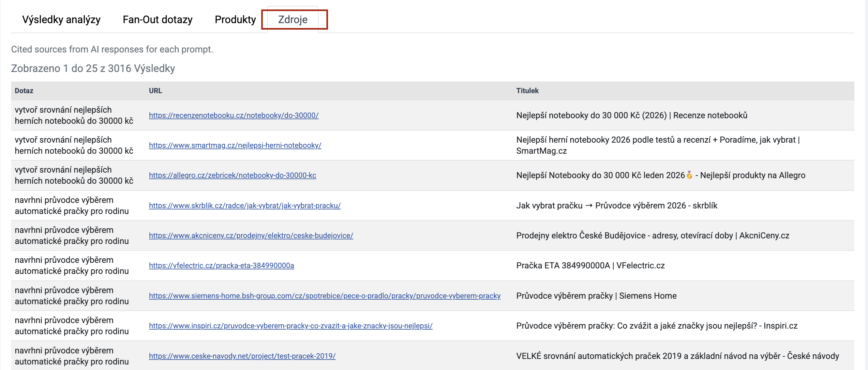This screenshot has height=370, width=868.
Task: Open skrblik.cz jak-vybrat-pracku link
Action: (245, 206)
